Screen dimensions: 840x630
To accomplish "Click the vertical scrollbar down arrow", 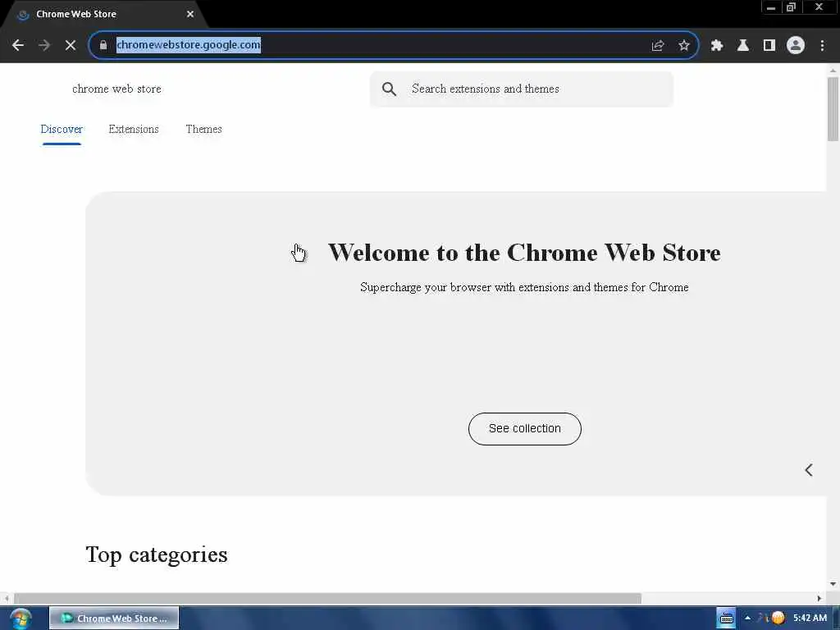I will point(833,584).
